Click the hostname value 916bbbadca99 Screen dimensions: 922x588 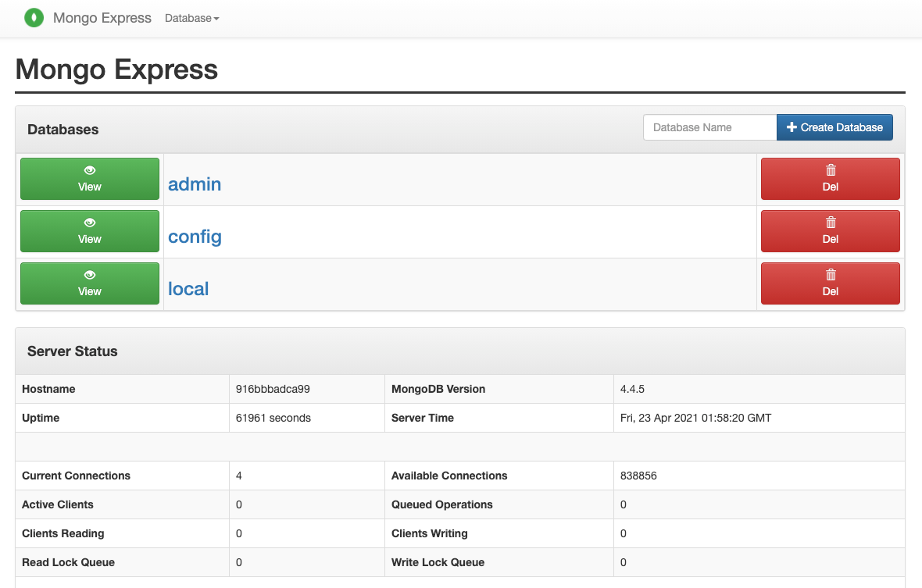tap(273, 389)
